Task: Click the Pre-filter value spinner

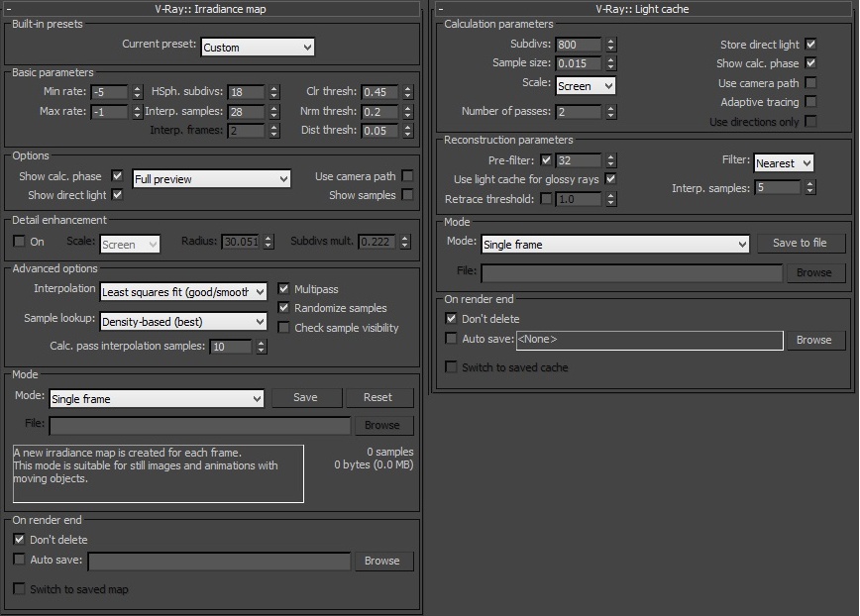Action: pos(611,160)
